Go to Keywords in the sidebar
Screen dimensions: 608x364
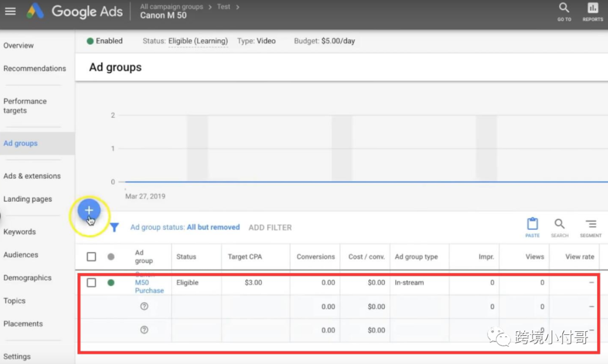click(x=19, y=232)
